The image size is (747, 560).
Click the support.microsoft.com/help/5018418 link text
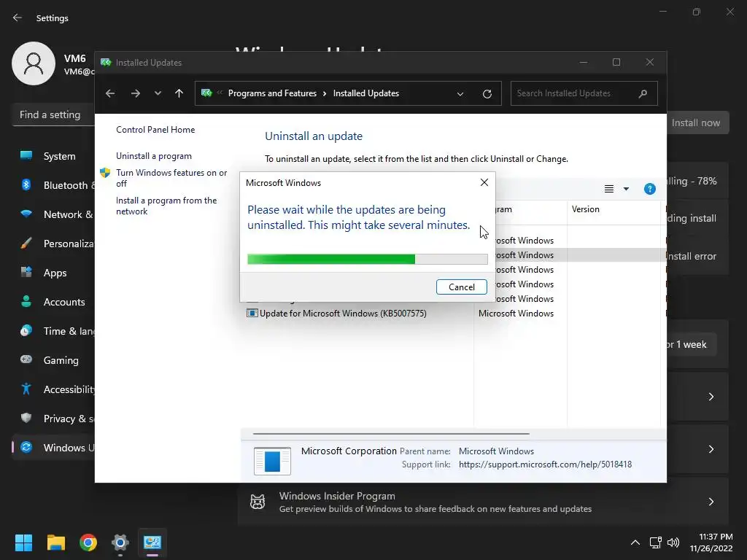point(545,464)
